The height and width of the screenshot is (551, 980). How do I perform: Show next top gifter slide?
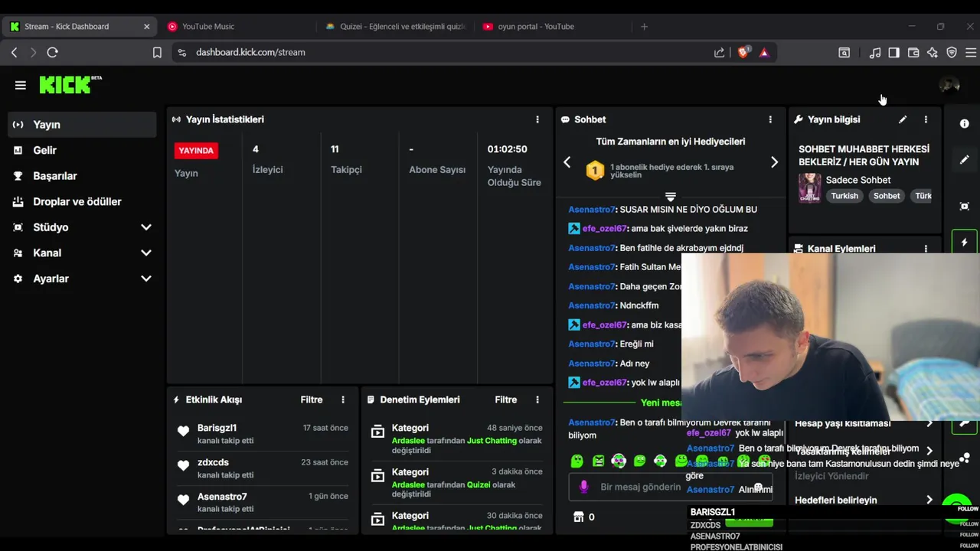(x=774, y=162)
